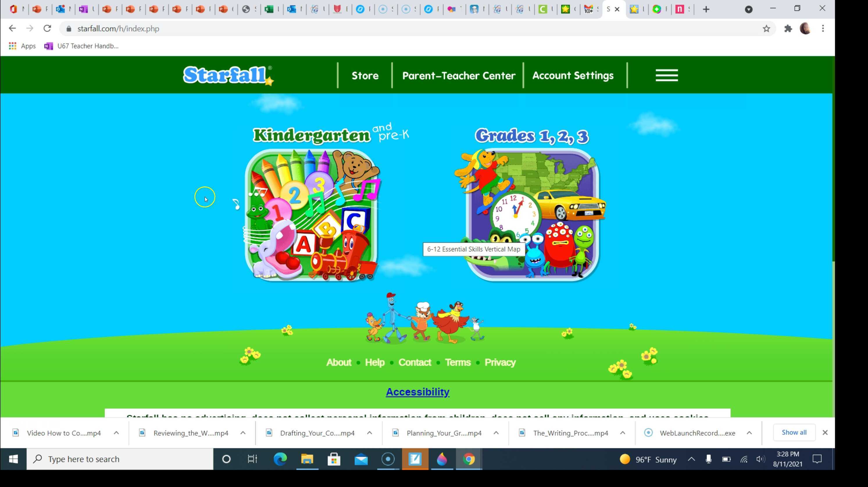Expand options for The_Writing_Proc....mp4
The width and height of the screenshot is (868, 487).
pyautogui.click(x=622, y=433)
